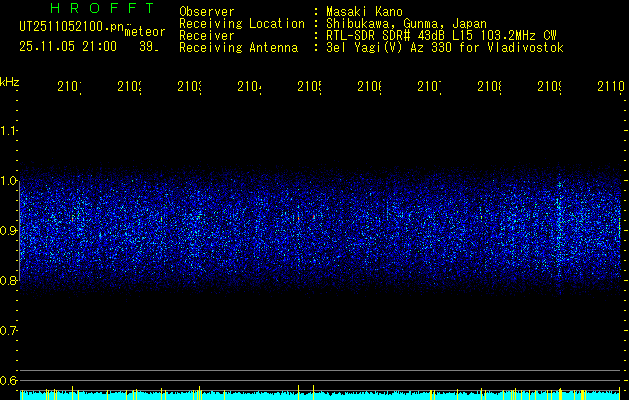629x400 pixels.
Task: Click the "Observer" label
Action: point(207,12)
